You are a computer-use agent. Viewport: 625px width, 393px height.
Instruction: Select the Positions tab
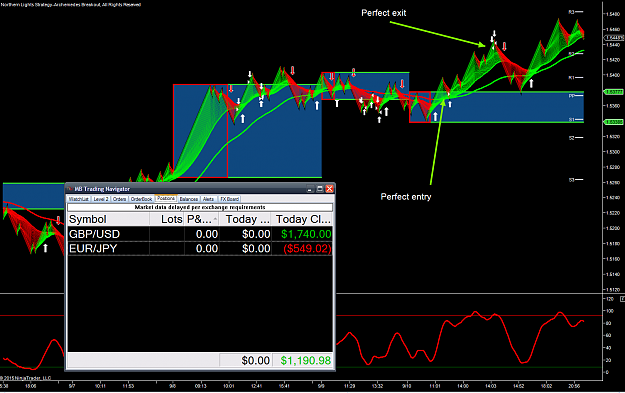tap(166, 198)
